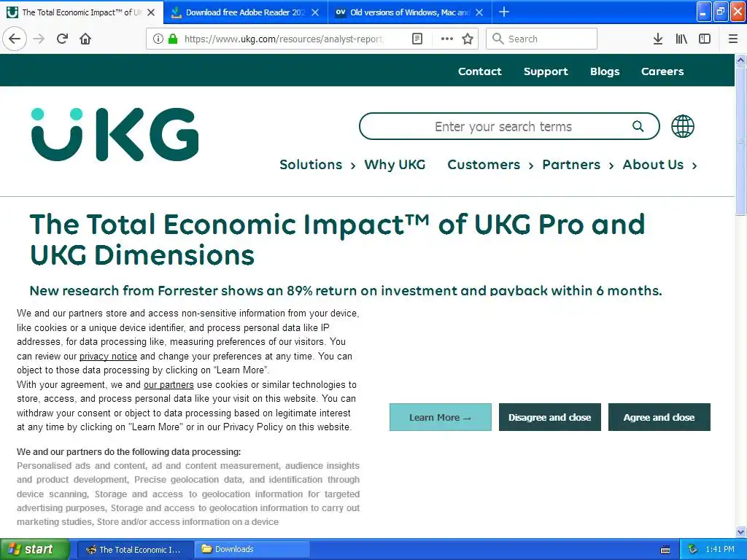Open the browser home page
The height and width of the screenshot is (560, 747).
(x=85, y=39)
